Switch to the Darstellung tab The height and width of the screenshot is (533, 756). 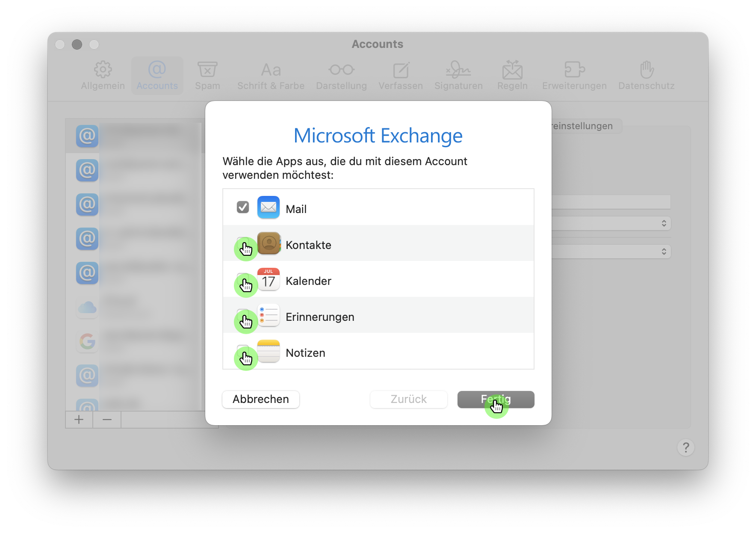point(341,76)
